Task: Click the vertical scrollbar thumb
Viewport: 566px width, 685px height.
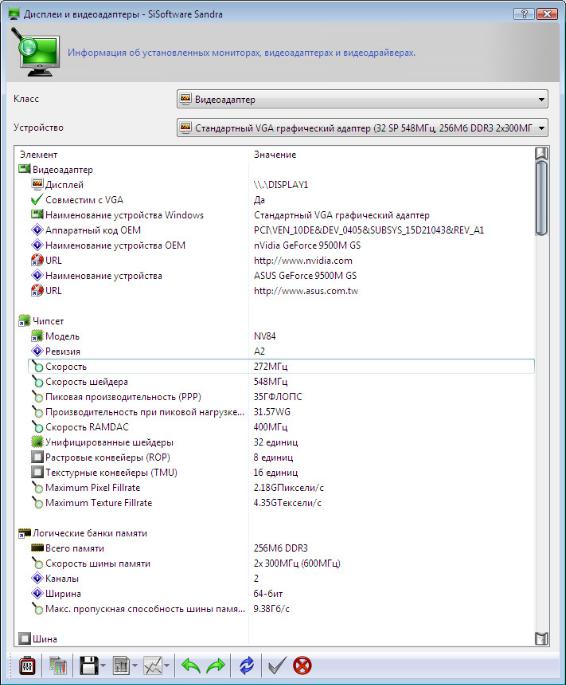Action: (542, 198)
